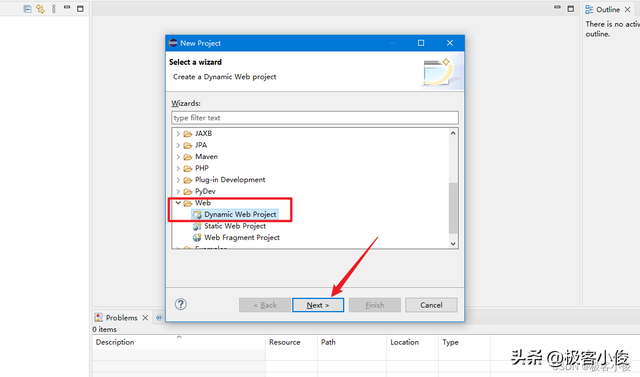Screen dimensions: 640x377
Task: Select the PHP folder label
Action: point(202,168)
